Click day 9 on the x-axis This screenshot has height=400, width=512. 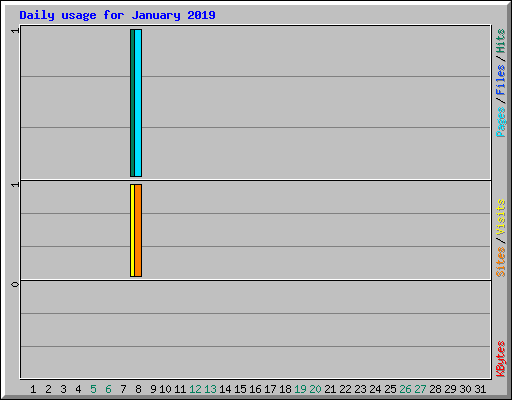pyautogui.click(x=153, y=389)
